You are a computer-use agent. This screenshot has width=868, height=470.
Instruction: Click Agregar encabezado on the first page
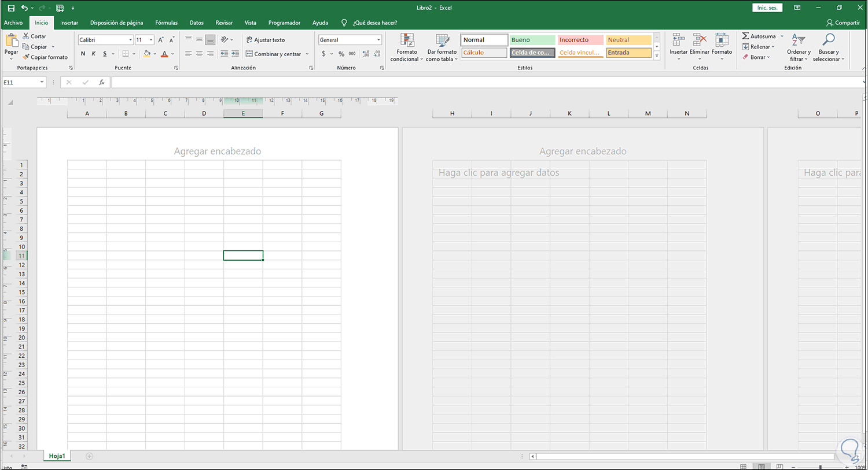218,151
